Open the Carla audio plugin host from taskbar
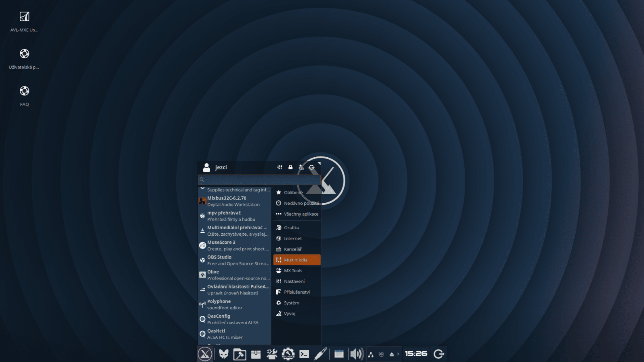This screenshot has height=362, width=644. pos(320,354)
